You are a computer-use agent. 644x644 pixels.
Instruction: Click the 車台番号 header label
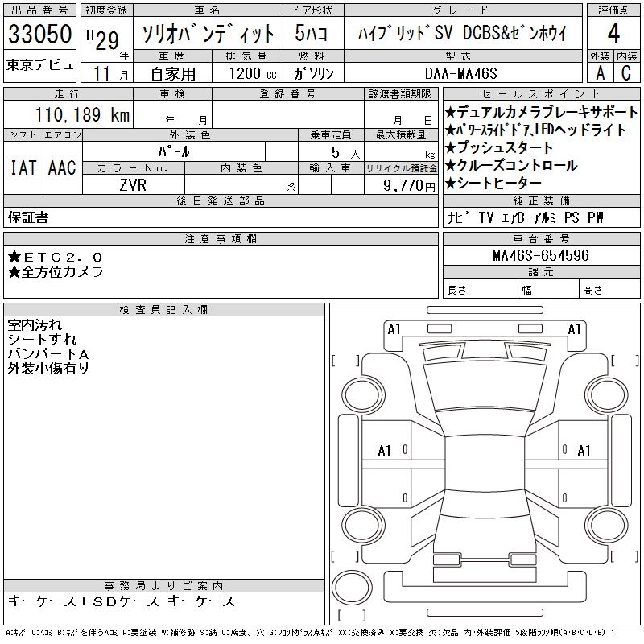541,238
